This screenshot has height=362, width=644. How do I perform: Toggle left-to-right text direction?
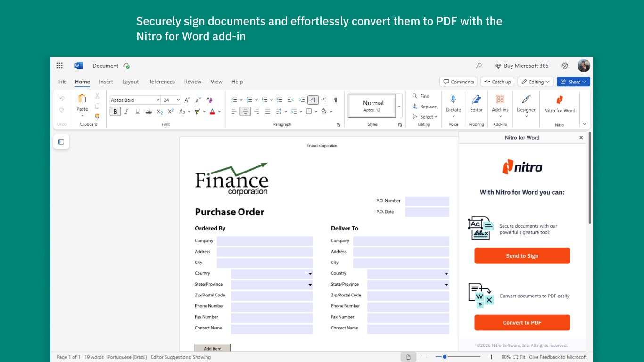pyautogui.click(x=313, y=100)
